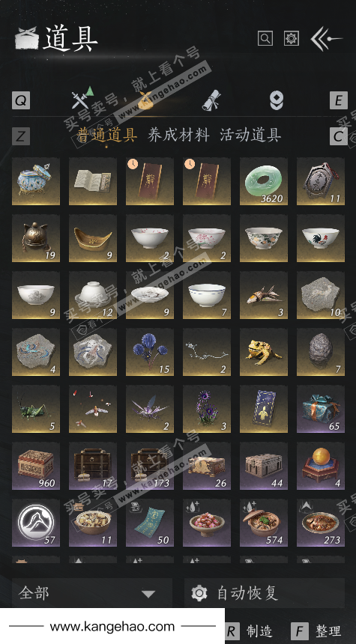Click the back arrow icon at top right
The width and height of the screenshot is (356, 644).
tap(326, 39)
